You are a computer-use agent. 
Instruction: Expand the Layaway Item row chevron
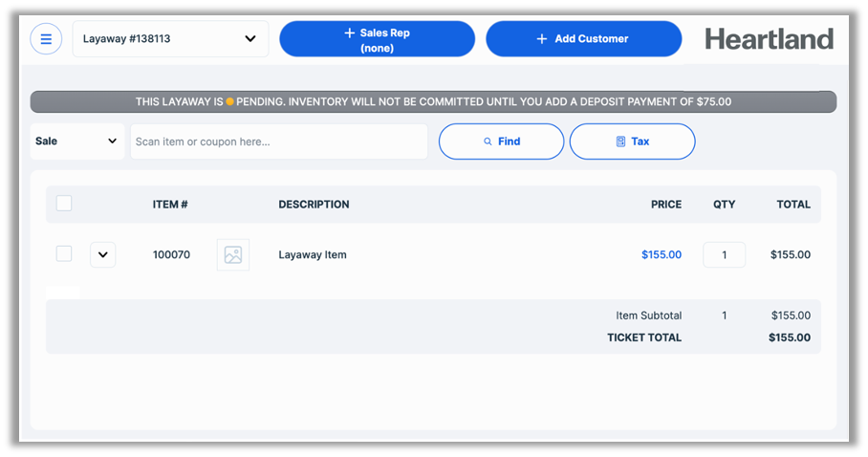point(103,255)
